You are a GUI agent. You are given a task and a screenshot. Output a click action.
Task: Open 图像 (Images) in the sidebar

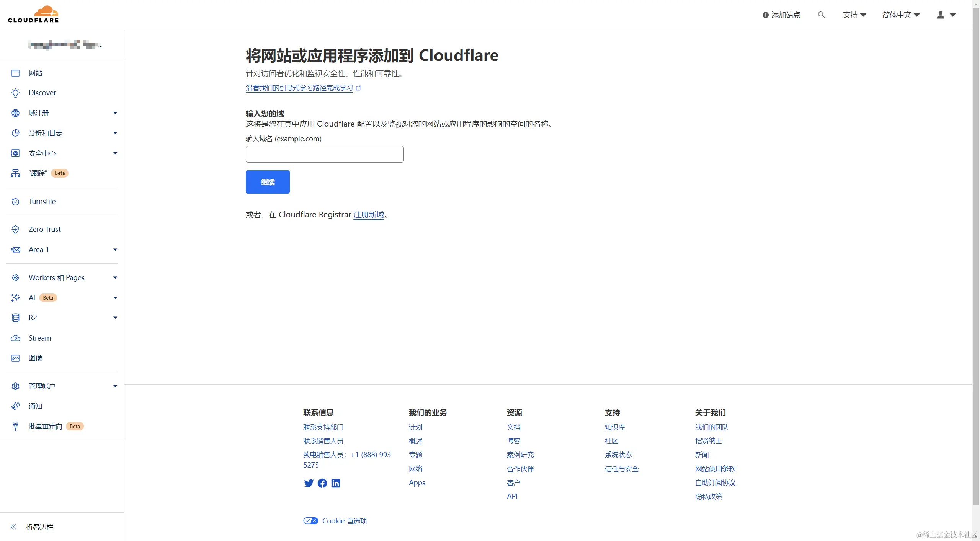[x=35, y=358]
